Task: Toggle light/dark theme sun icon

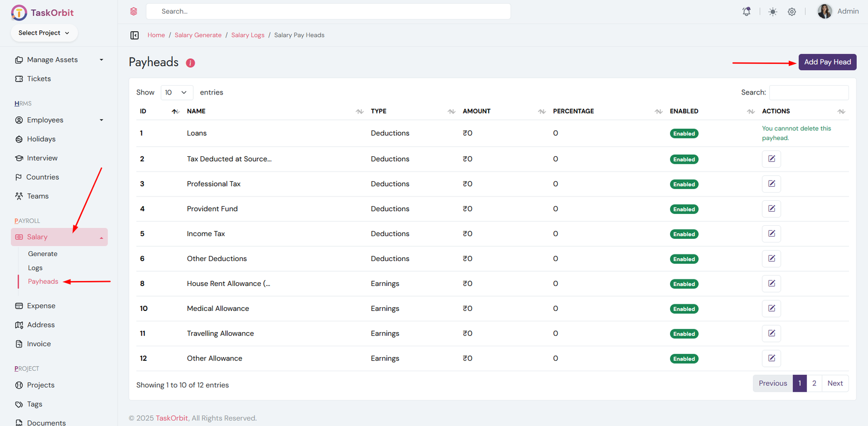Action: pyautogui.click(x=773, y=11)
